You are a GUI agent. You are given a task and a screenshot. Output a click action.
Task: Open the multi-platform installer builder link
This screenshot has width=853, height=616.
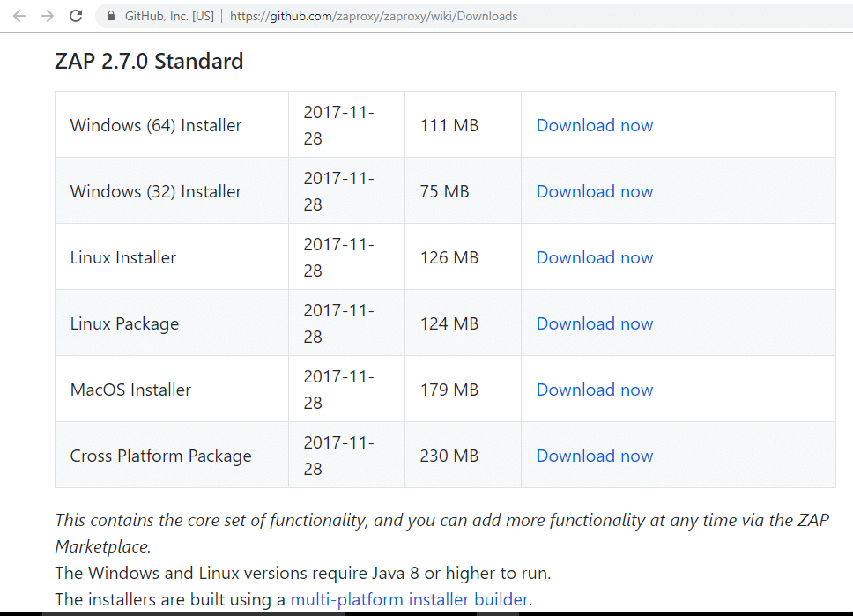pos(409,599)
